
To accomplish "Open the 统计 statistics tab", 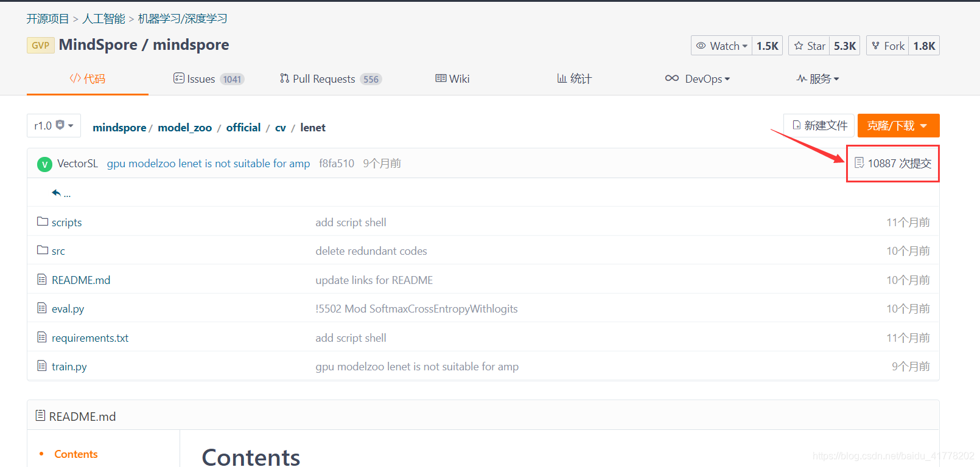I will coord(574,78).
